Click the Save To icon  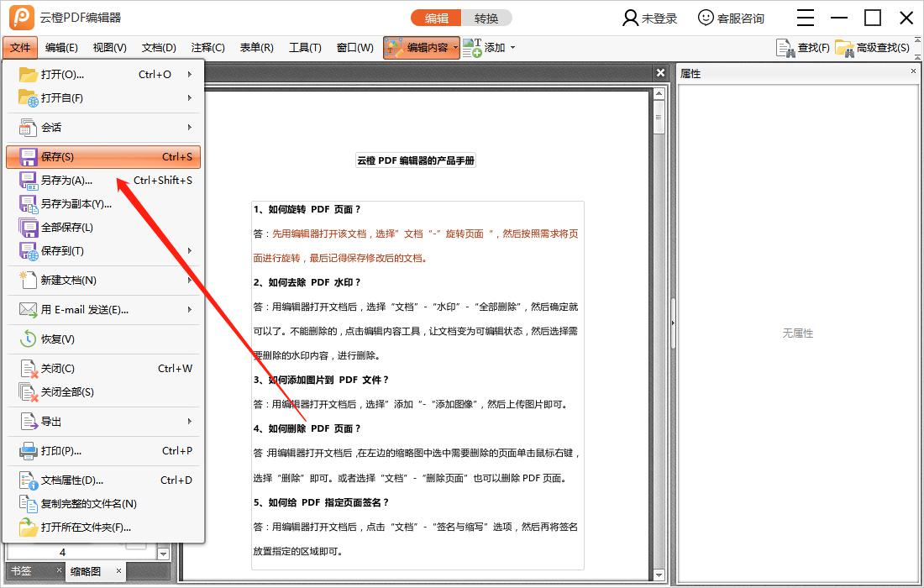[28, 251]
